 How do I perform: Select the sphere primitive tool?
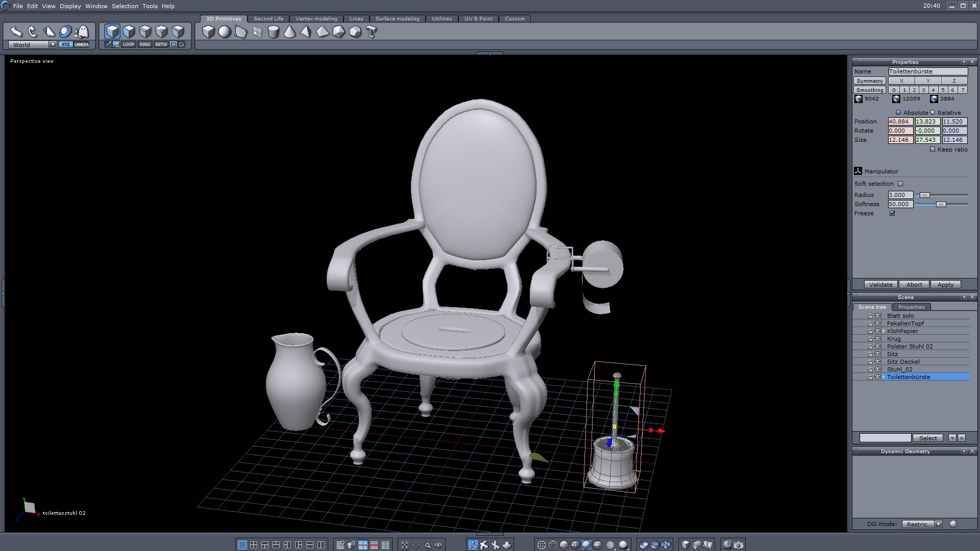click(225, 32)
